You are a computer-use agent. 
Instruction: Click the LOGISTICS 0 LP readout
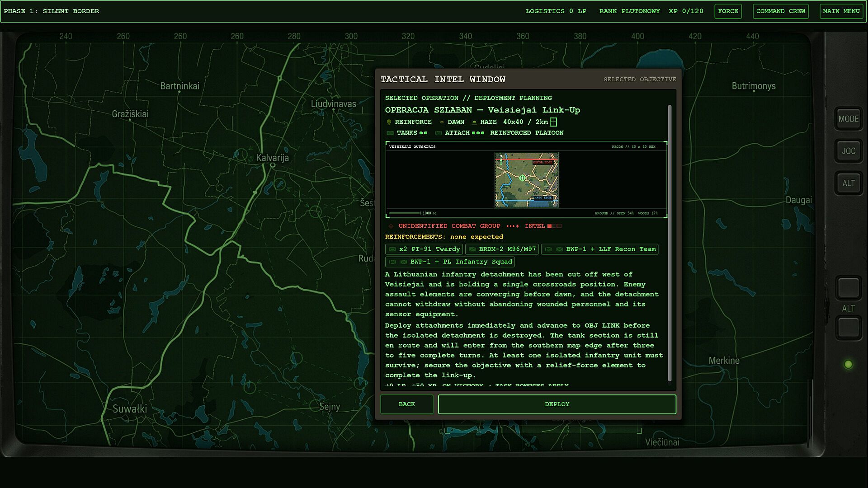pyautogui.click(x=556, y=11)
